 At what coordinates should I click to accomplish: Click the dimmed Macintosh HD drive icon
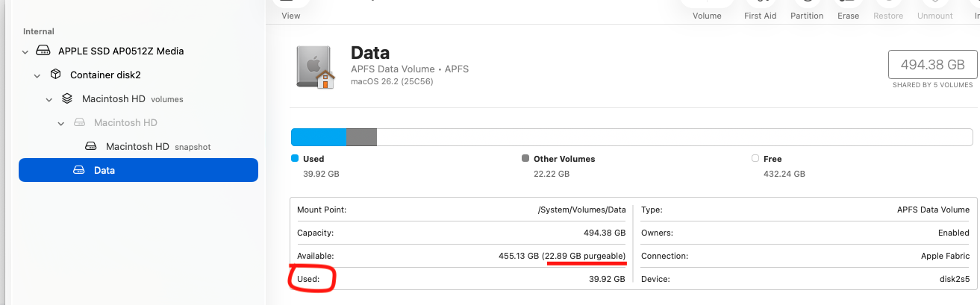(x=79, y=122)
